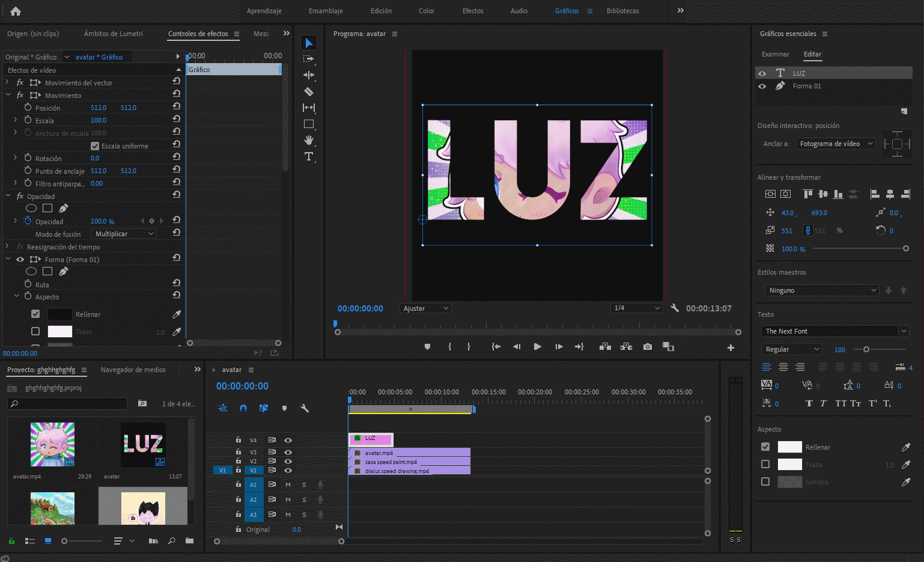Play the avatar sequence
The width and height of the screenshot is (924, 562).
coord(538,347)
